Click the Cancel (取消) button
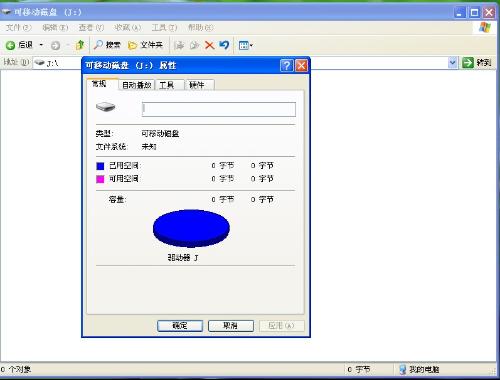 click(231, 326)
